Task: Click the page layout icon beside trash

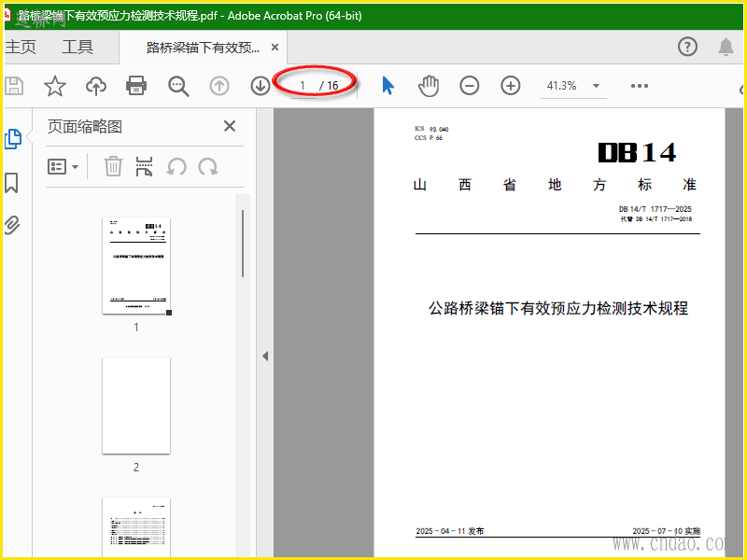Action: click(x=144, y=167)
